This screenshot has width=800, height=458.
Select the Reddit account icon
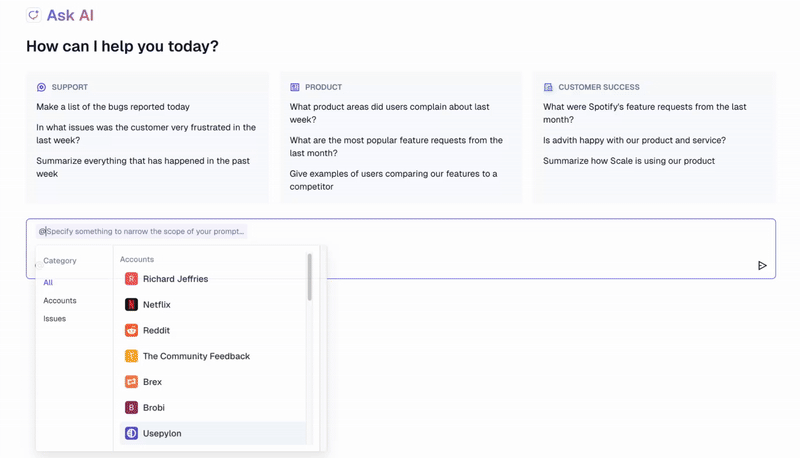(x=131, y=330)
